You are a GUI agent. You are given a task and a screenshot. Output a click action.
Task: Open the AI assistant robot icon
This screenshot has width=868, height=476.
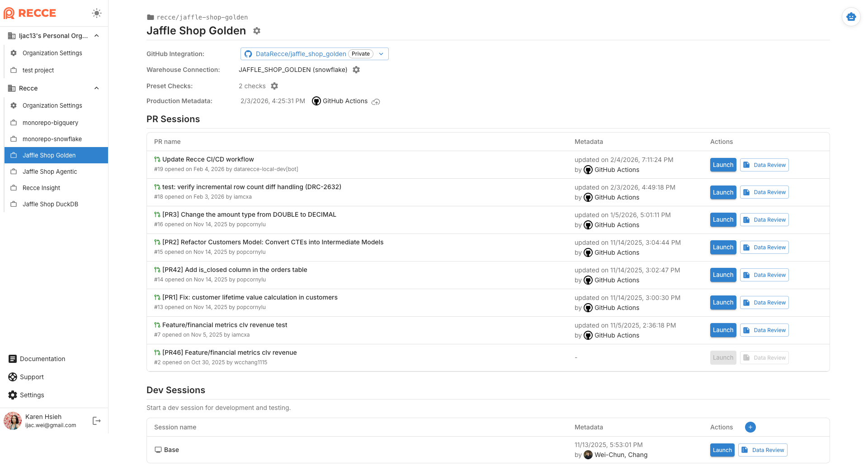[851, 17]
